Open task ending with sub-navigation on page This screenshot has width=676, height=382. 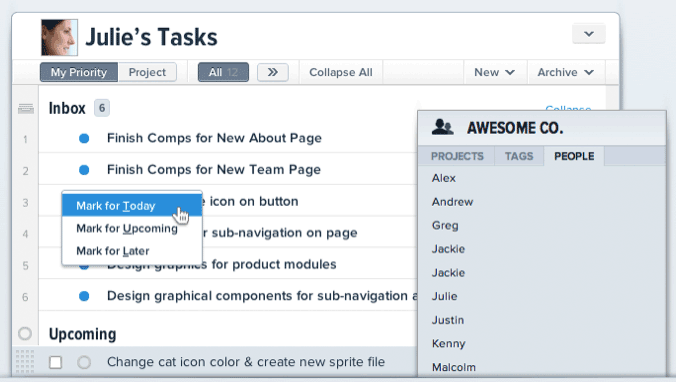click(280, 233)
